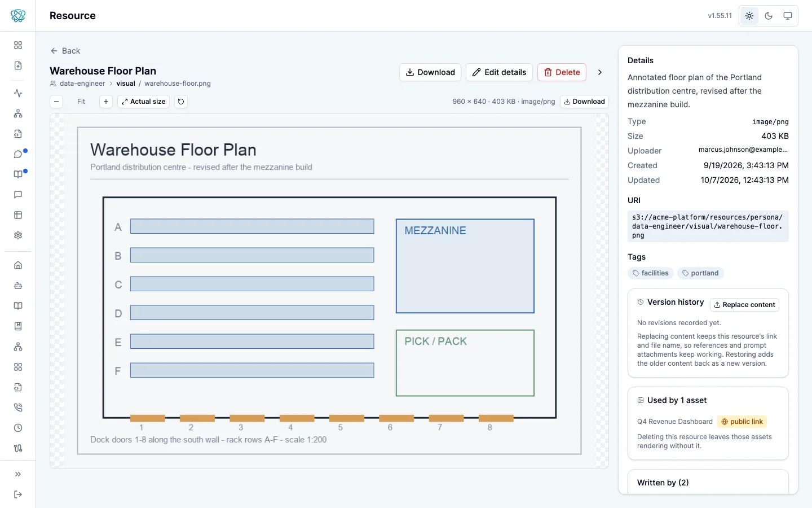Zoom in the image with the plus button
Viewport: 812px width, 508px height.
[x=106, y=102]
